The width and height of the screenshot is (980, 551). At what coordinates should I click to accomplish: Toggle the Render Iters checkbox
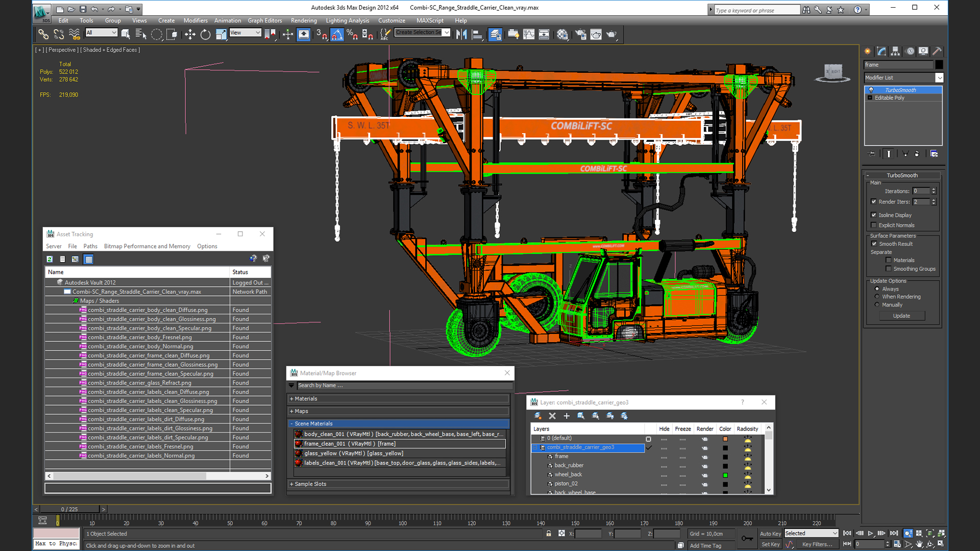click(x=874, y=202)
